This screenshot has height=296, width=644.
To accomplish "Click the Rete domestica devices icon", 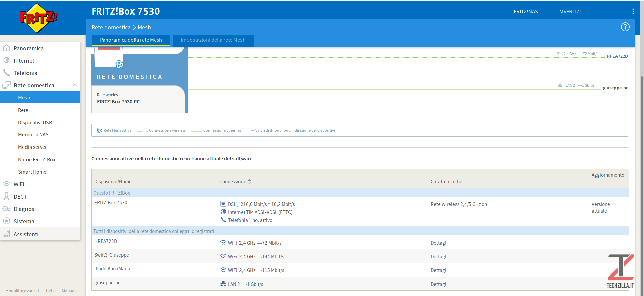I will pos(6,85).
